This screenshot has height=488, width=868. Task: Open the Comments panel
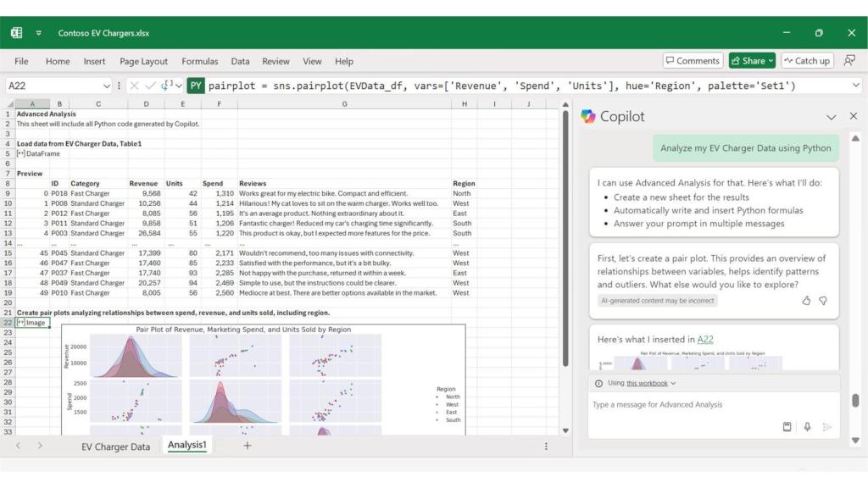[693, 60]
